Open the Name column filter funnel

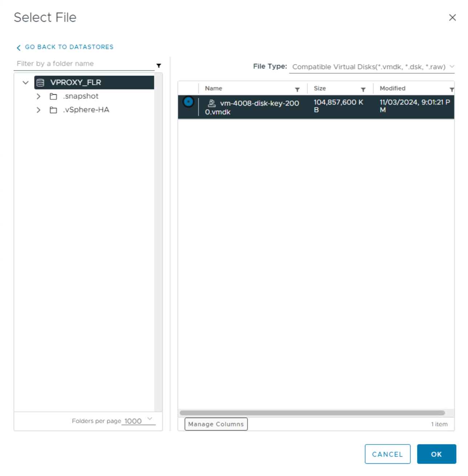(298, 89)
